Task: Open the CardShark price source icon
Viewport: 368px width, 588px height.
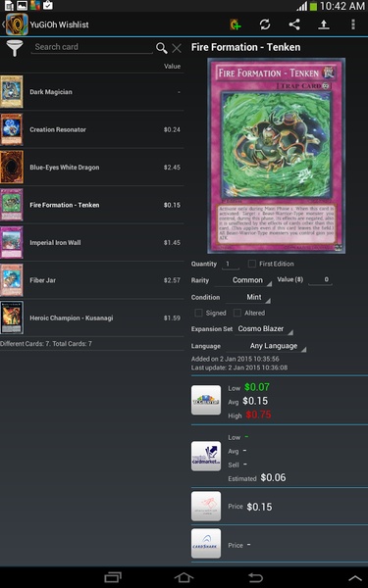Action: pyautogui.click(x=206, y=544)
